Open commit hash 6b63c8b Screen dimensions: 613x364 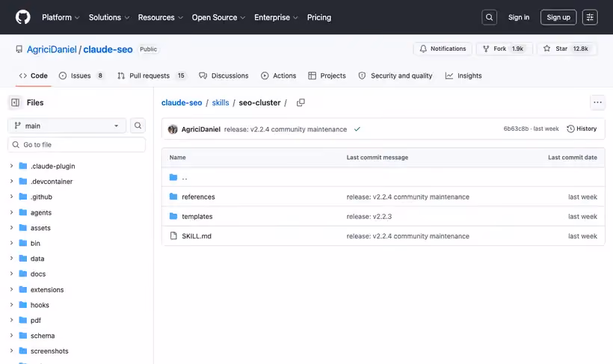516,129
